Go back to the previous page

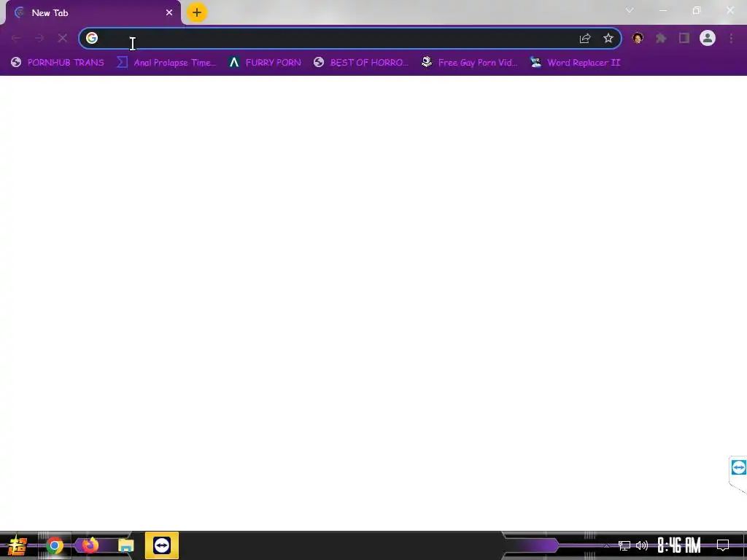tap(16, 38)
